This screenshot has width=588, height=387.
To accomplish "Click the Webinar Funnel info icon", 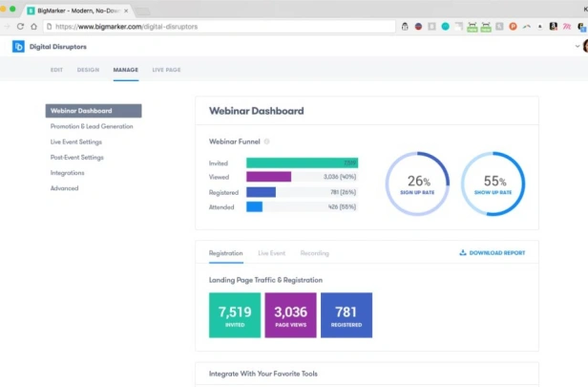I will click(x=266, y=141).
